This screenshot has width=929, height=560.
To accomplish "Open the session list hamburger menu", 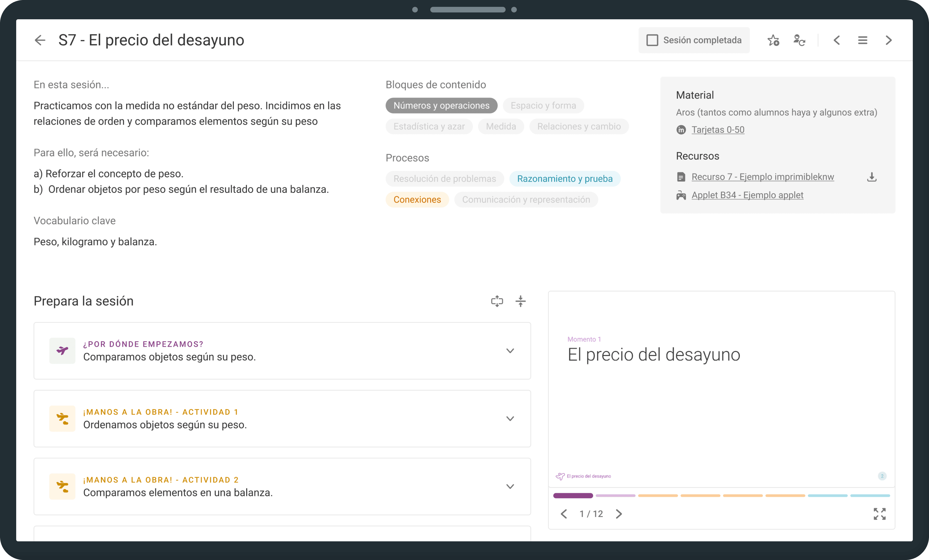I will point(863,40).
